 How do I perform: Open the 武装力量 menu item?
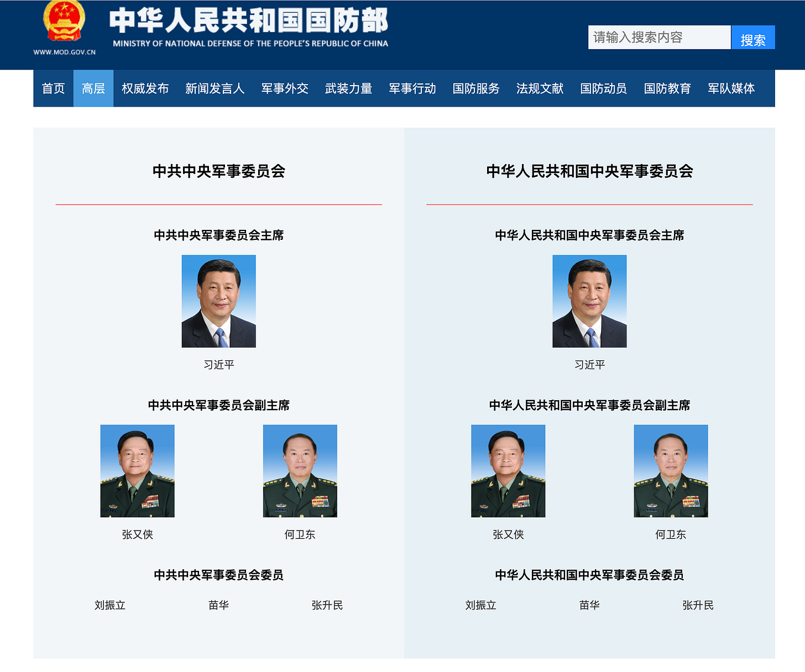(x=349, y=88)
